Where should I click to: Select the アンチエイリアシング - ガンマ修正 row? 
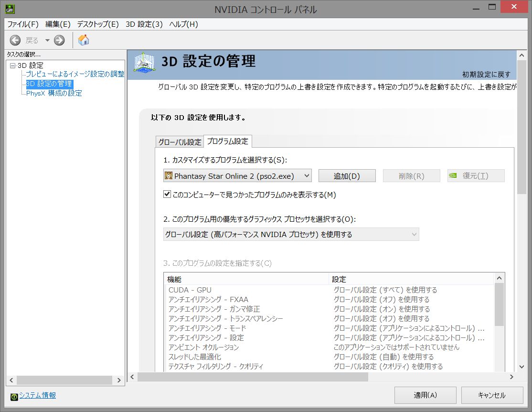329,309
